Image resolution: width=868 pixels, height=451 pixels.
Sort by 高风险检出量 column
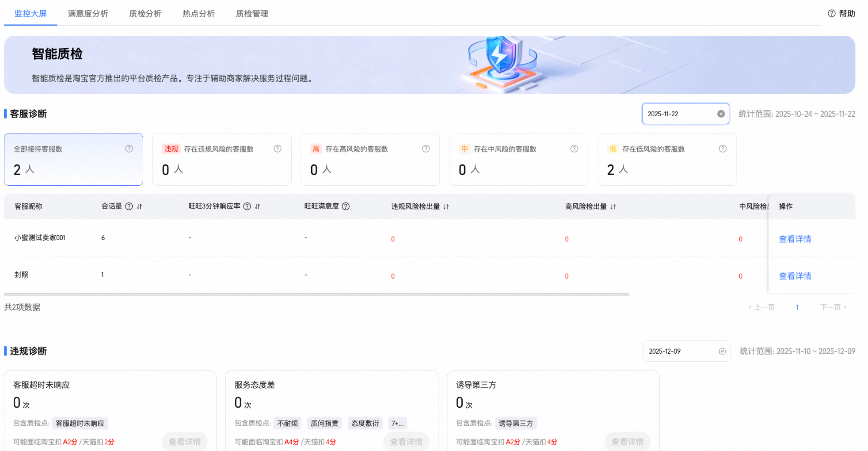tap(613, 206)
